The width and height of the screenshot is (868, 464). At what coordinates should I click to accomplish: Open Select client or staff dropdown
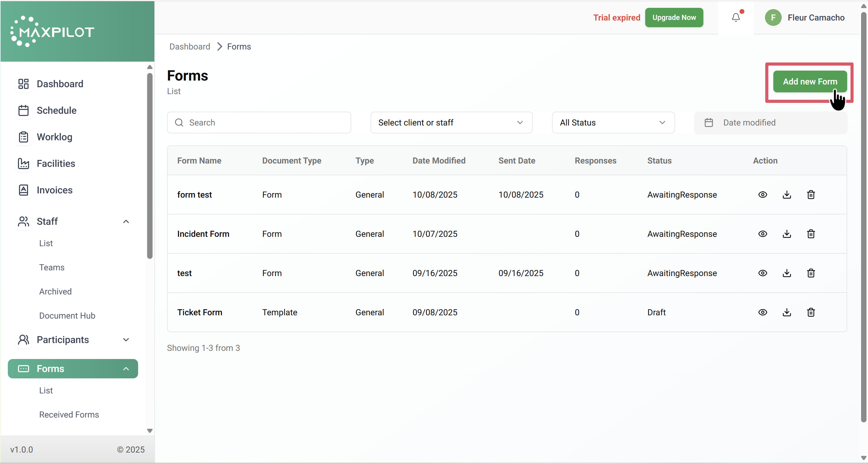pos(451,123)
